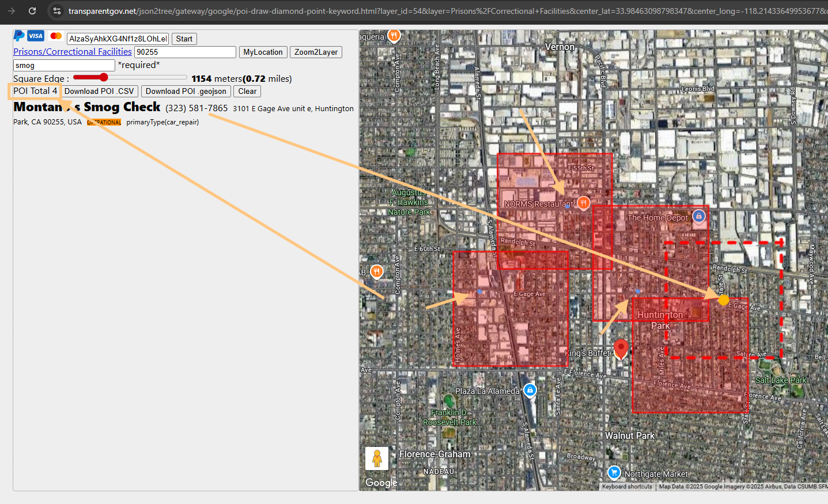The image size is (828, 504).
Task: Click the MyLocation button
Action: tap(263, 52)
